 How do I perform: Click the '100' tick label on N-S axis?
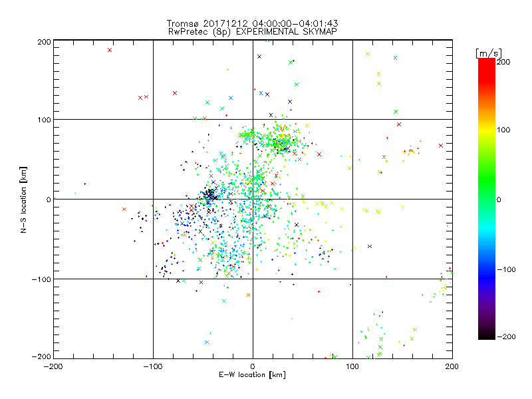pyautogui.click(x=44, y=120)
